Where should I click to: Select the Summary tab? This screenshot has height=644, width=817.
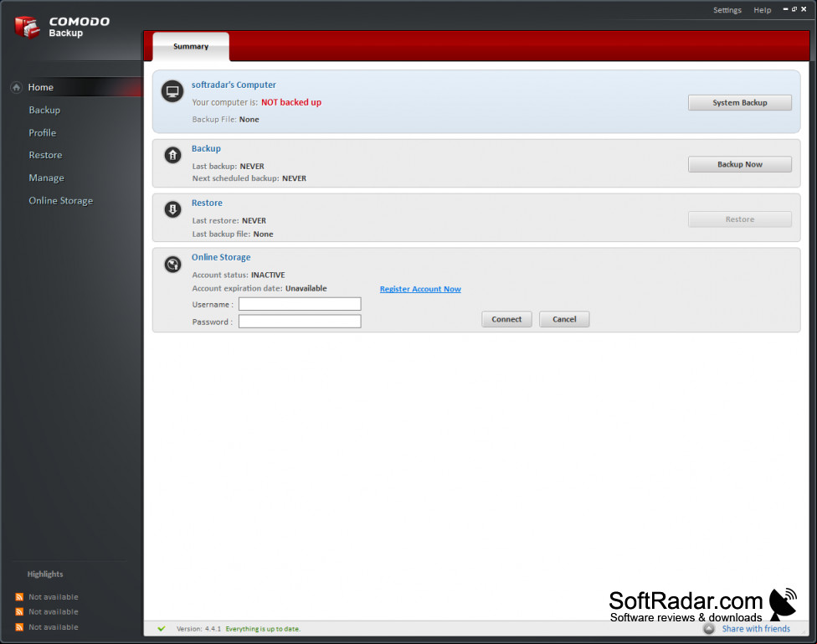click(x=191, y=47)
